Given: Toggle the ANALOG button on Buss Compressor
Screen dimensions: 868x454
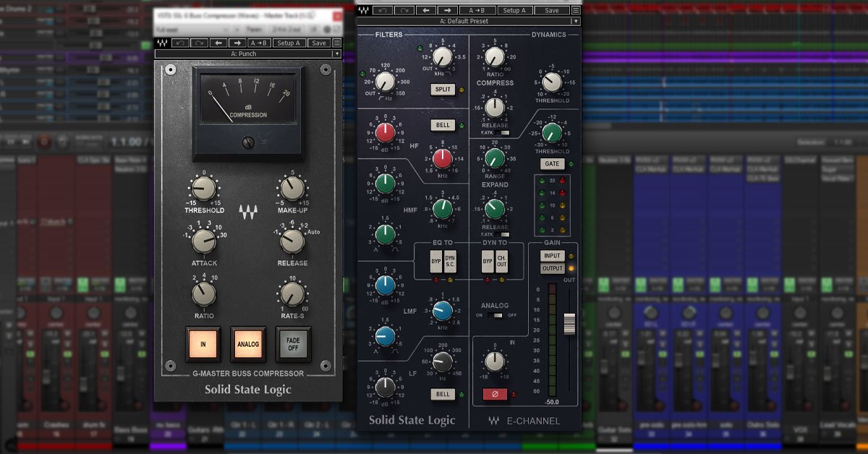Looking at the screenshot, I should tap(247, 344).
